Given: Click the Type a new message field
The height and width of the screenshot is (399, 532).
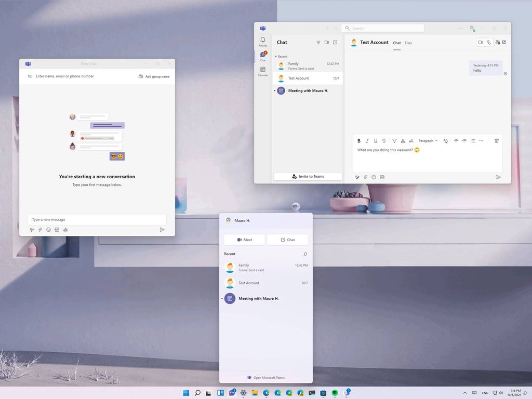Looking at the screenshot, I should tap(97, 219).
